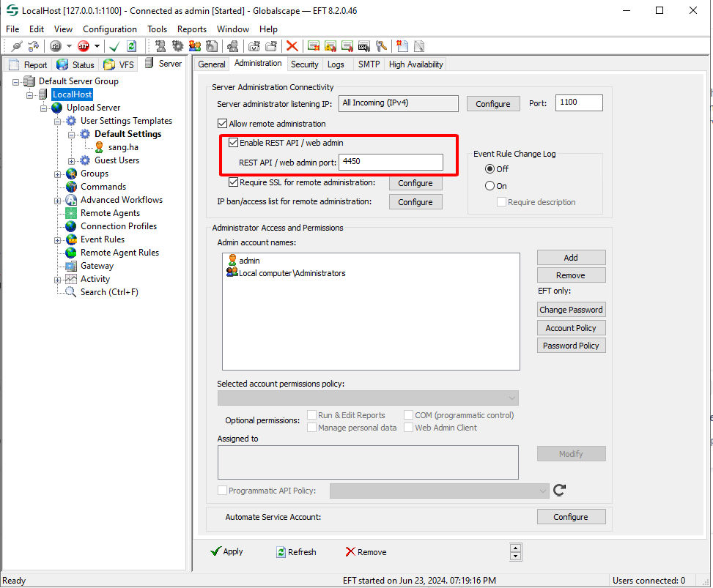Viewport: 713px width, 588px height.
Task: Click the Port field showing 1100
Action: [x=579, y=103]
